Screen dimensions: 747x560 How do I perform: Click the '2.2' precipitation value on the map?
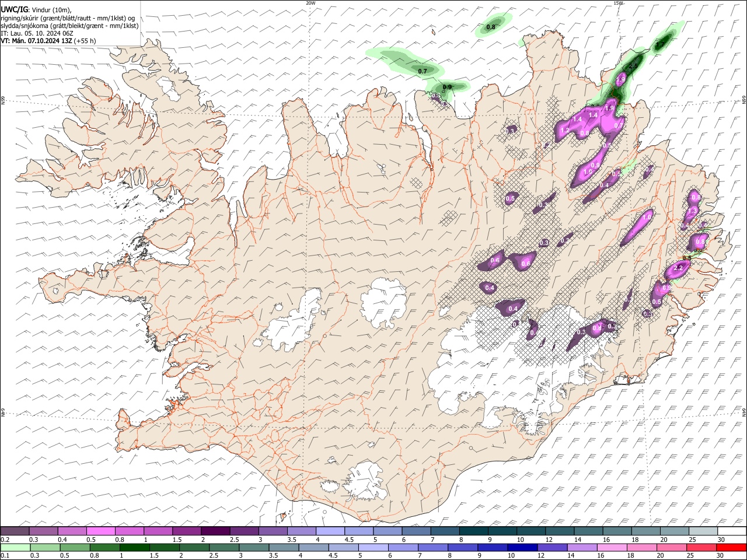678,268
